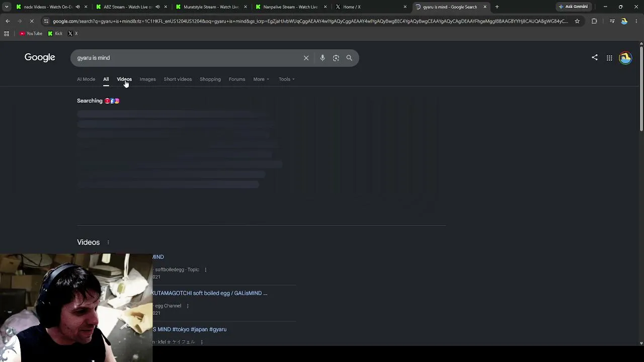Open the new tab button

tap(497, 7)
